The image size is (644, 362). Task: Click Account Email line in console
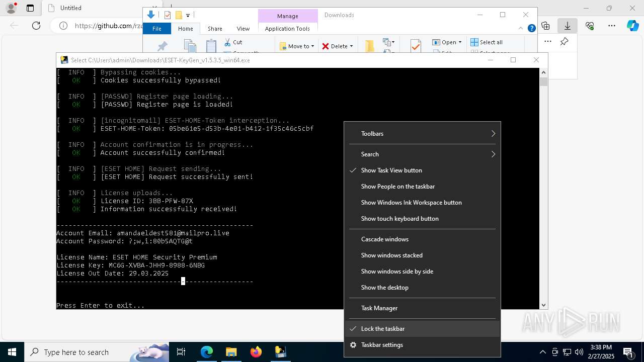click(143, 233)
